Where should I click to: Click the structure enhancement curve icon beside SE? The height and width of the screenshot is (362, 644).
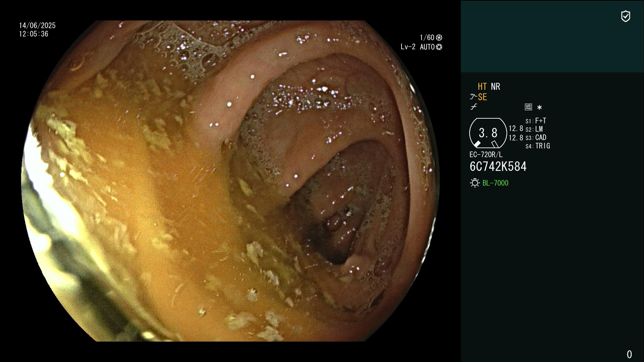(x=473, y=97)
